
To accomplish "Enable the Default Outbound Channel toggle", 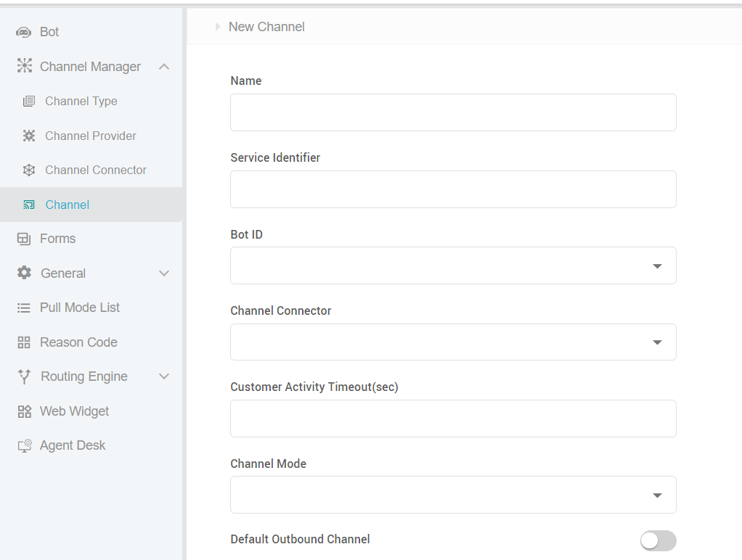I will tap(658, 540).
